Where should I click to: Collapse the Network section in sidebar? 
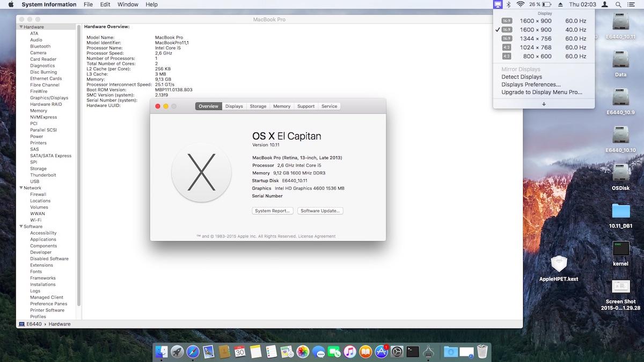point(21,188)
